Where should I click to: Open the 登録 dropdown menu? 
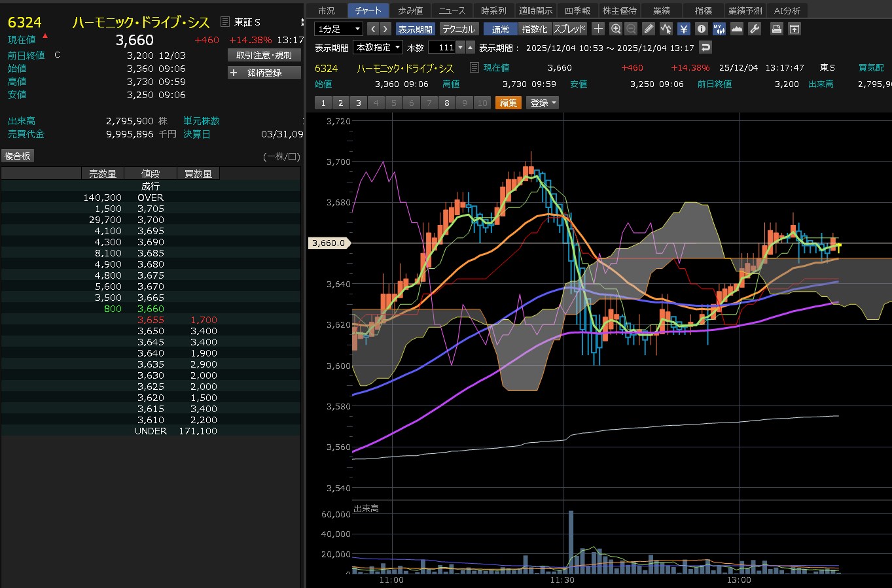point(543,103)
